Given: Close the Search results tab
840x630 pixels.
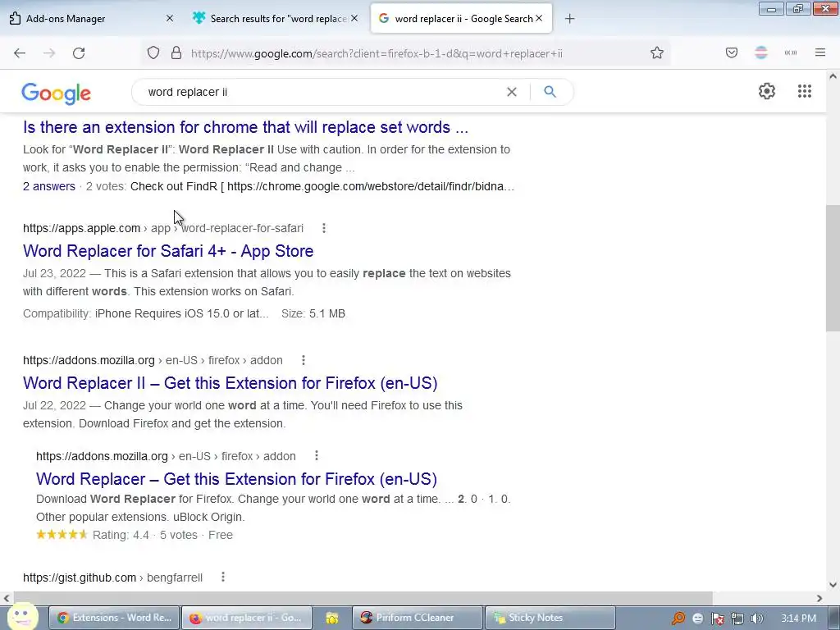Looking at the screenshot, I should [354, 18].
